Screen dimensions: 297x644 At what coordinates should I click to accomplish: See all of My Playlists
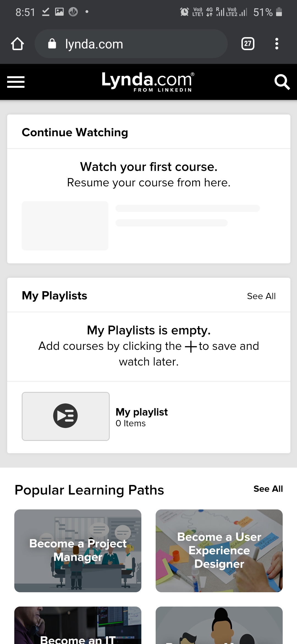261,296
